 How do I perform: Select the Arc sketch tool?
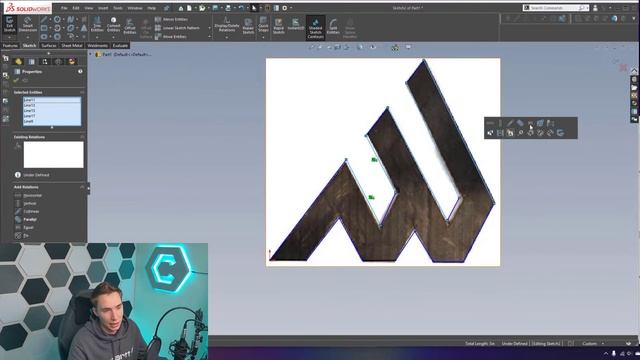pos(57,28)
